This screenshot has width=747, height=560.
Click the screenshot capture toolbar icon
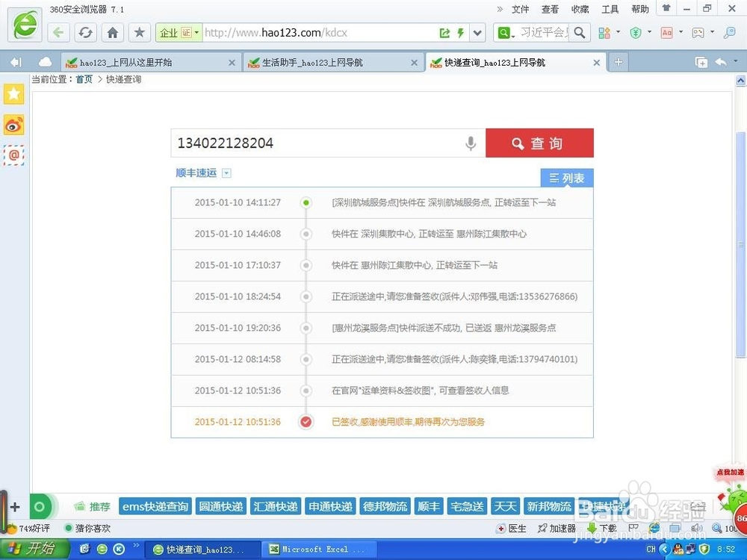698,33
